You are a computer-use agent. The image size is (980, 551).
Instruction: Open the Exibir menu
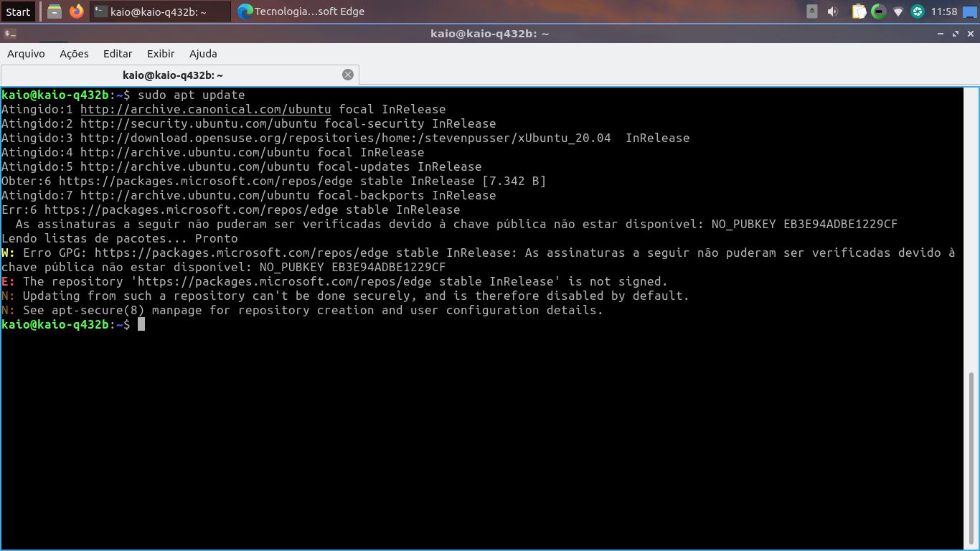click(x=161, y=54)
